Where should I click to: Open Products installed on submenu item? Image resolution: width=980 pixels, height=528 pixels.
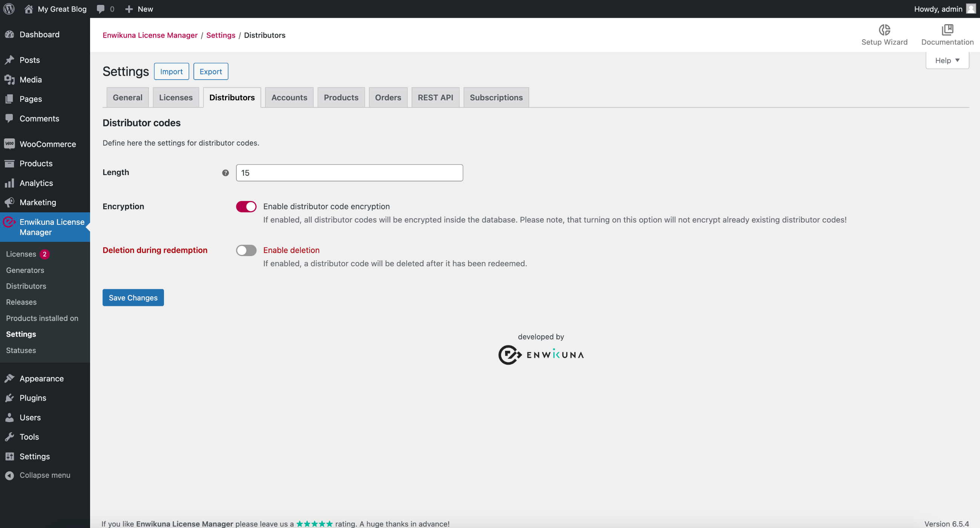(x=42, y=318)
